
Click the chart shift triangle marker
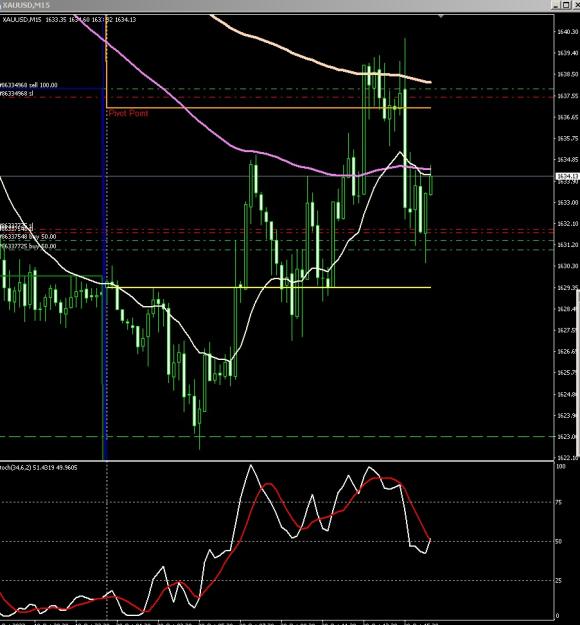pos(440,16)
